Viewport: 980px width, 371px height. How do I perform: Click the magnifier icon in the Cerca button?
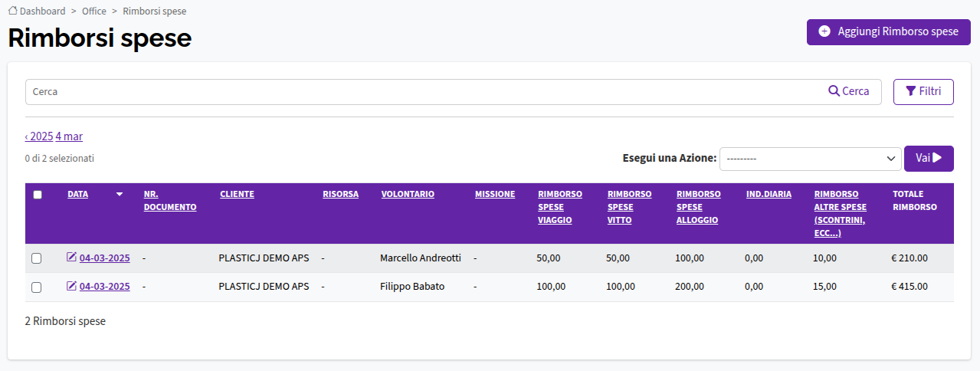pyautogui.click(x=834, y=91)
